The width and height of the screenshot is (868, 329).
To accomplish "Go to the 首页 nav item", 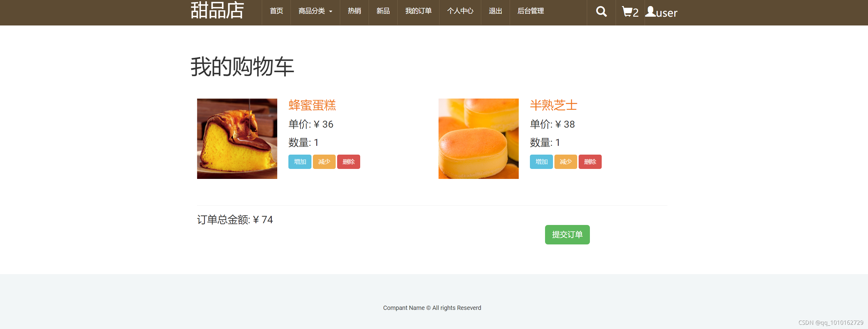I will tap(276, 11).
